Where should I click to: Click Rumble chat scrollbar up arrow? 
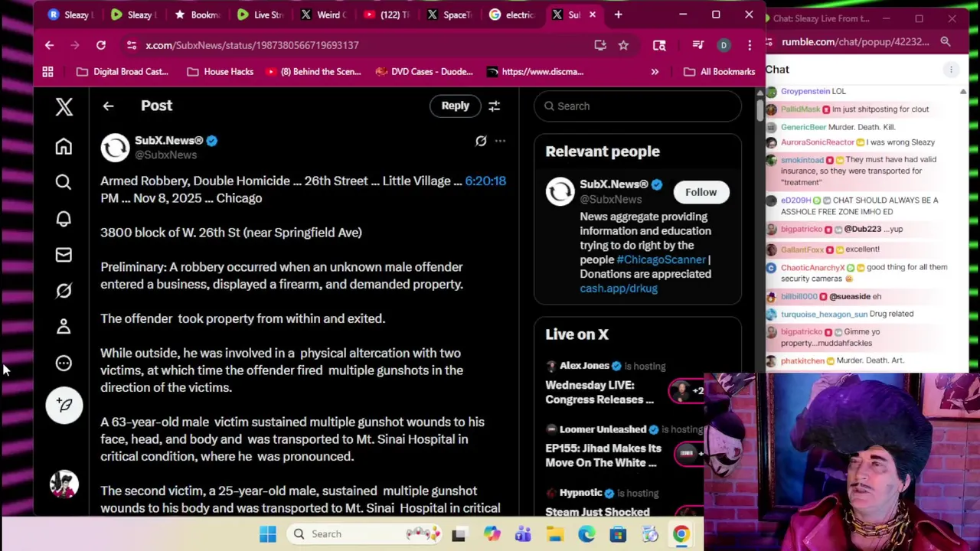click(x=962, y=91)
